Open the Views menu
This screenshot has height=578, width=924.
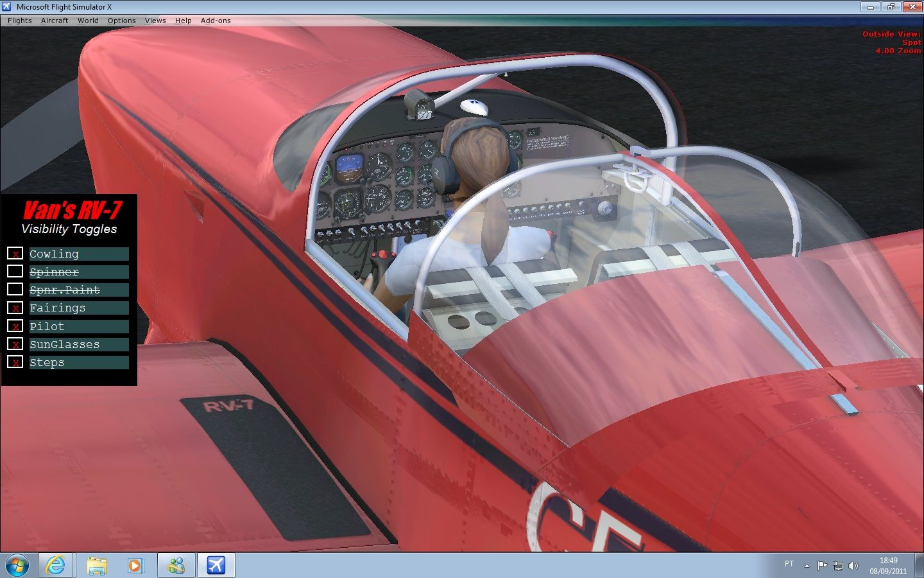point(155,21)
